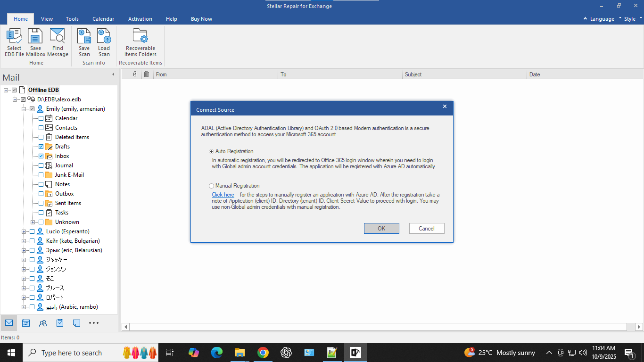Collapse the Emily mailbox tree node
The height and width of the screenshot is (362, 644).
pos(24,109)
